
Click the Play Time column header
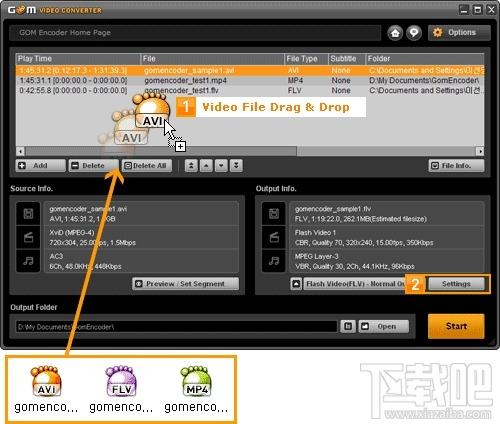(x=78, y=59)
